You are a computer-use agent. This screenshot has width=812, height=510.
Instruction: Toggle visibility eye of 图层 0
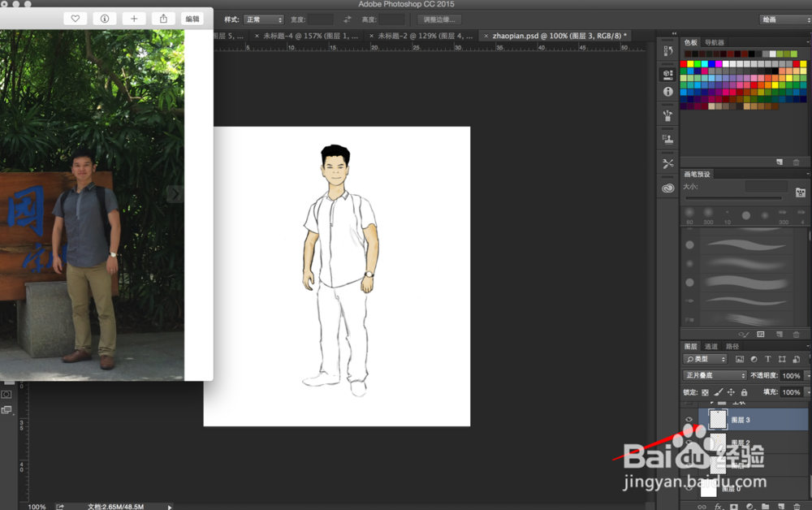689,488
